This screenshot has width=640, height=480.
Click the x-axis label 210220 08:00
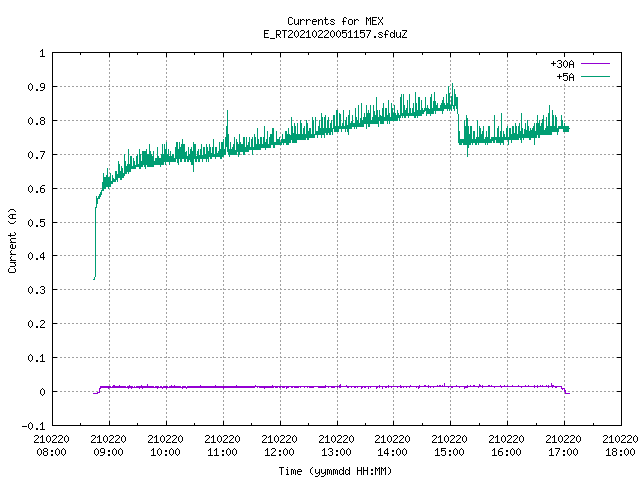point(51,446)
